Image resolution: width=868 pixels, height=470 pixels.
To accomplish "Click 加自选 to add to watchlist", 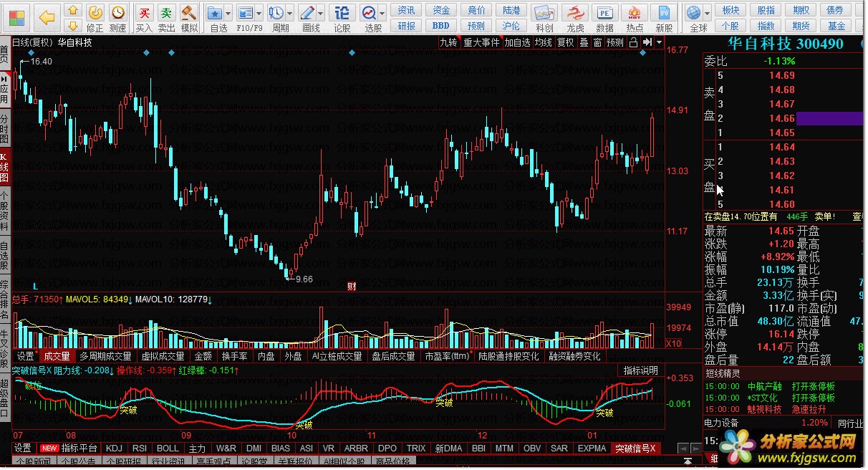I will [517, 42].
